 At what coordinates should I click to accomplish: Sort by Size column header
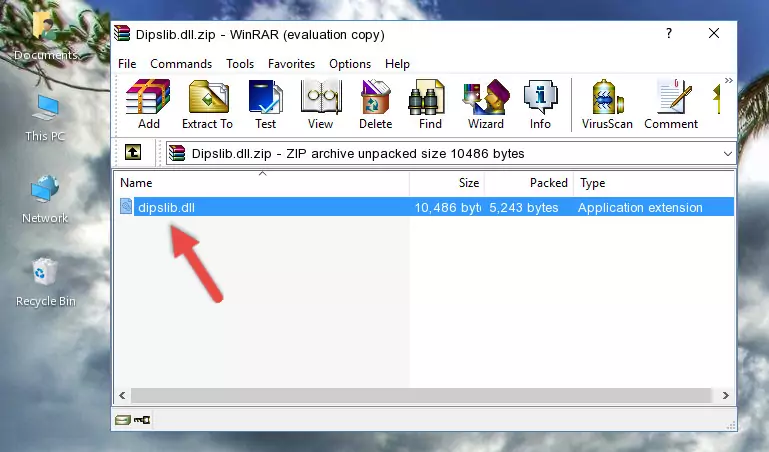(447, 183)
